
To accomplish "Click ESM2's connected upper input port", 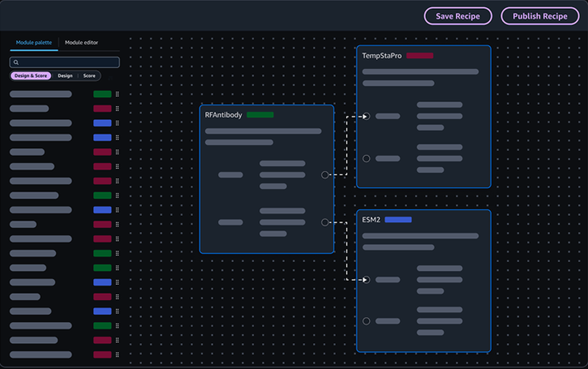I will [x=366, y=280].
